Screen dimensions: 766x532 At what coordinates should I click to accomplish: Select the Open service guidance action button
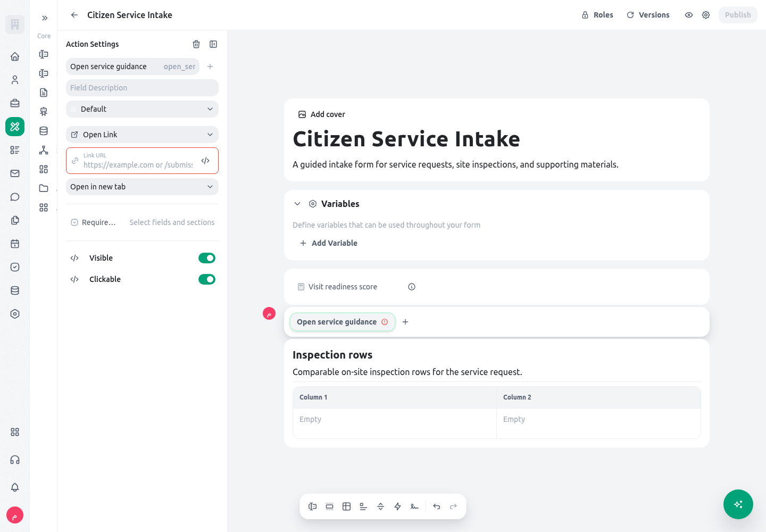point(342,322)
